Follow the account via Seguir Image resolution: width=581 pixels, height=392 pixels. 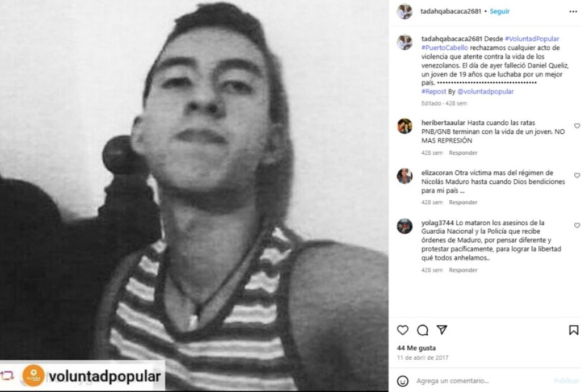[499, 11]
